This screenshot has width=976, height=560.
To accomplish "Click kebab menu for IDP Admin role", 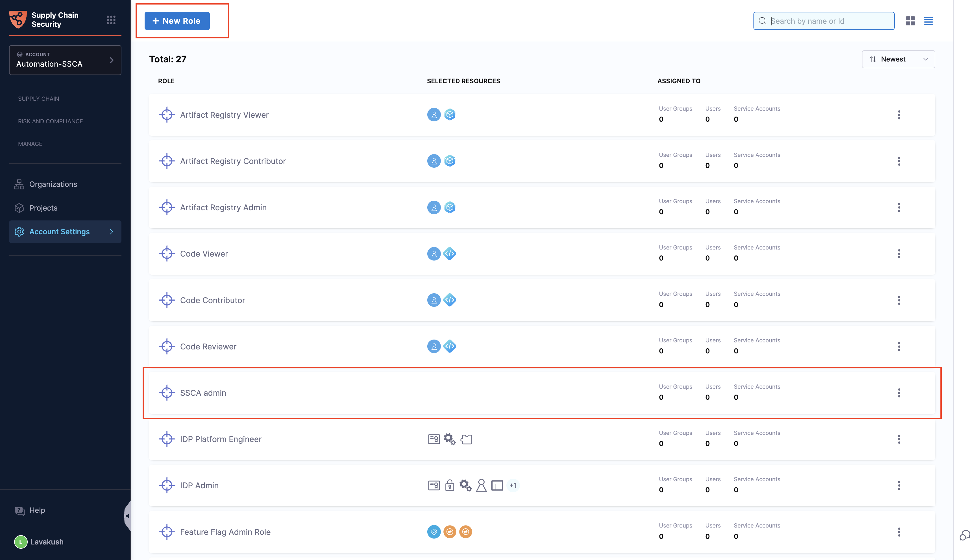I will click(x=899, y=485).
